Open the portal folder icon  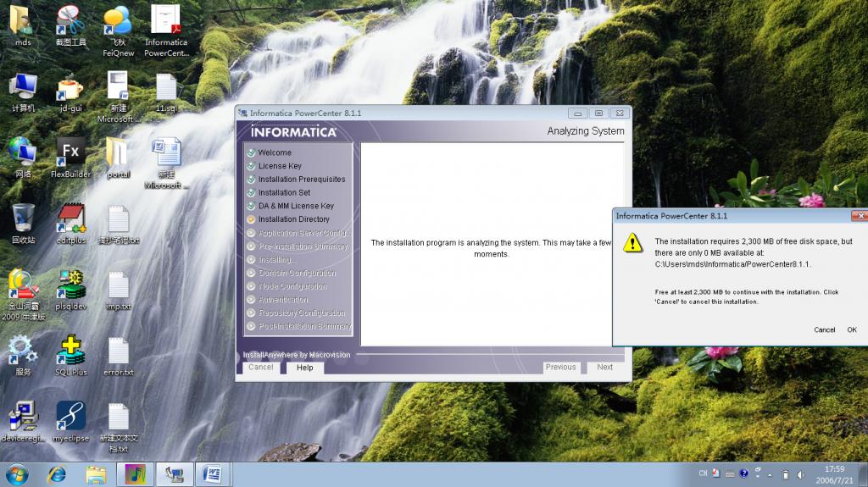(118, 158)
